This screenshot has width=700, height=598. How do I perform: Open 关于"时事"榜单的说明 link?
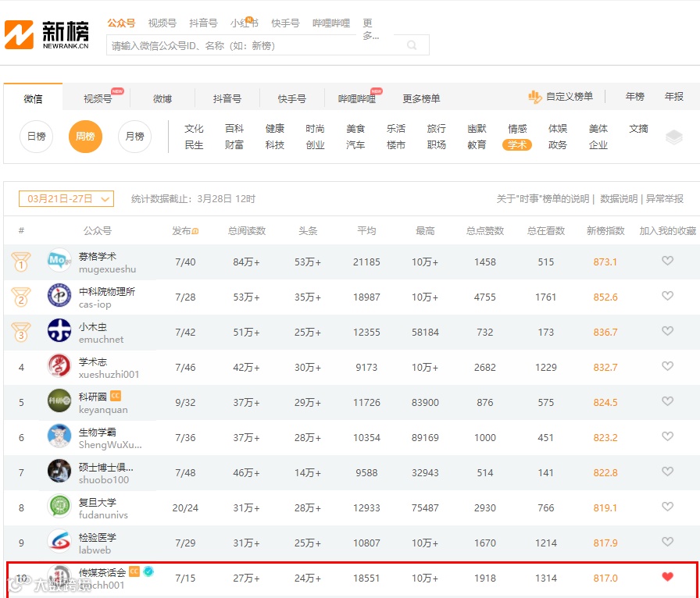click(543, 199)
